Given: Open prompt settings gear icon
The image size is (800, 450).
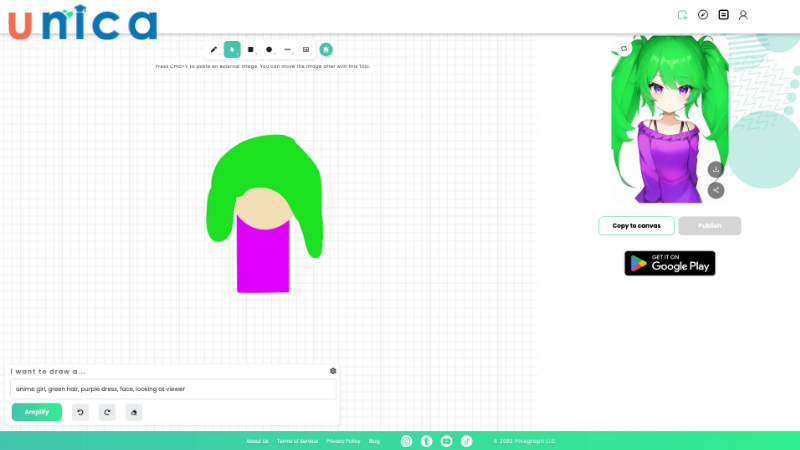Looking at the screenshot, I should (x=333, y=371).
